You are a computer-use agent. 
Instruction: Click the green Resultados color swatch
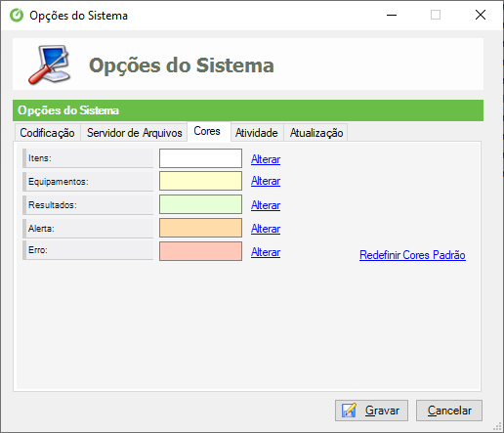tap(200, 204)
